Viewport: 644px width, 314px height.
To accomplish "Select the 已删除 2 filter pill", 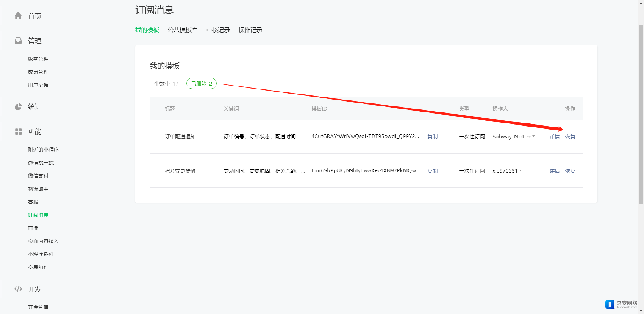I will 202,84.
